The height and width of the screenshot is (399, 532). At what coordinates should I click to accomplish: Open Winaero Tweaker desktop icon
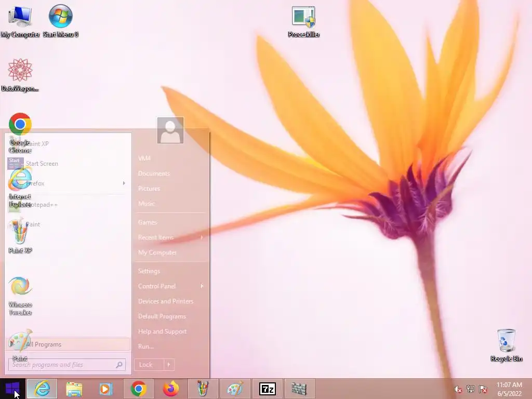pyautogui.click(x=20, y=296)
